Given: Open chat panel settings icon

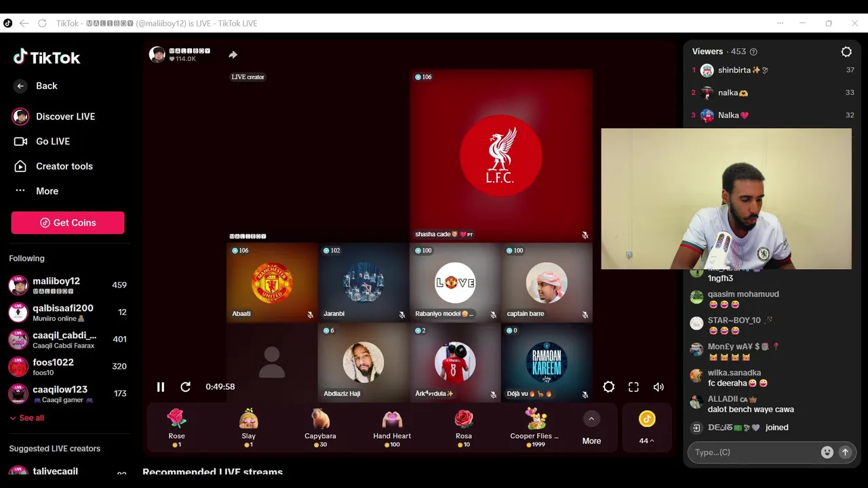Looking at the screenshot, I should 846,52.
